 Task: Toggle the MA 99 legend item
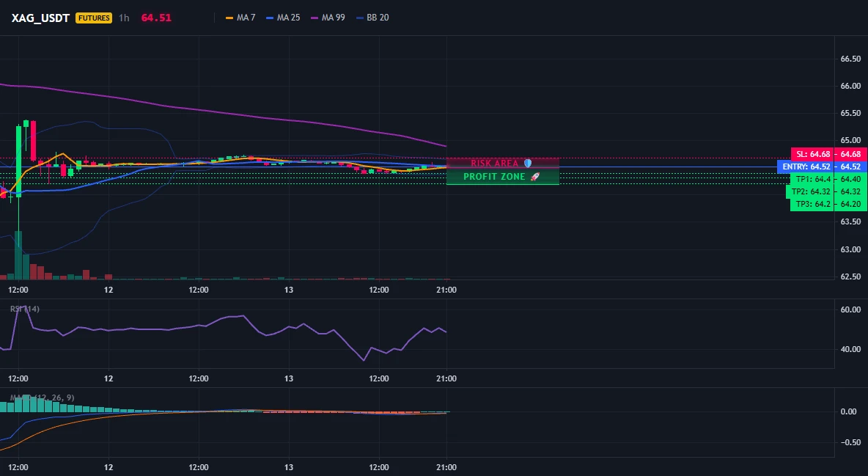pyautogui.click(x=328, y=18)
